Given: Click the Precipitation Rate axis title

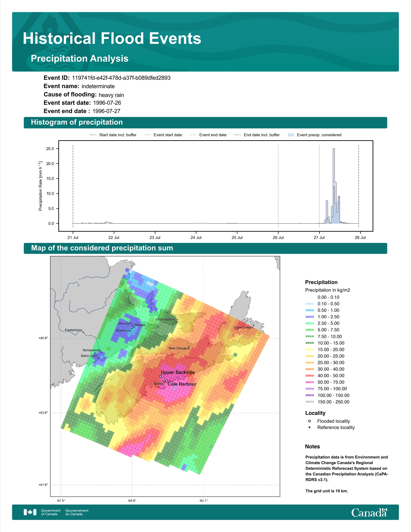Looking at the screenshot, I should point(40,186).
